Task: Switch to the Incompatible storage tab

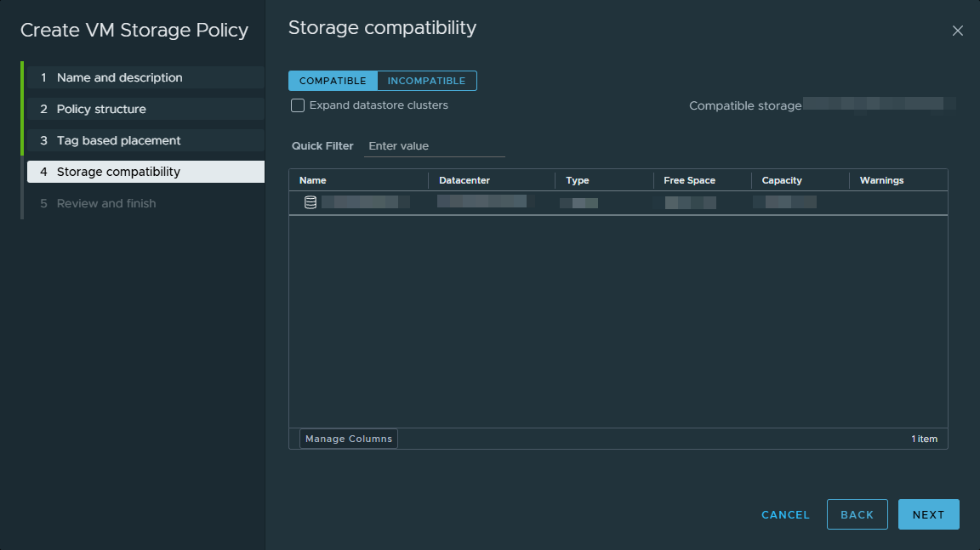Action: pos(426,81)
